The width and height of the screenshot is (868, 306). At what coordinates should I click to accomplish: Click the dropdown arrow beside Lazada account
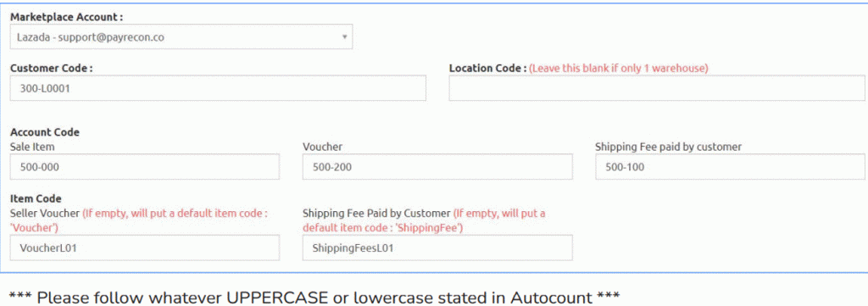coord(344,37)
